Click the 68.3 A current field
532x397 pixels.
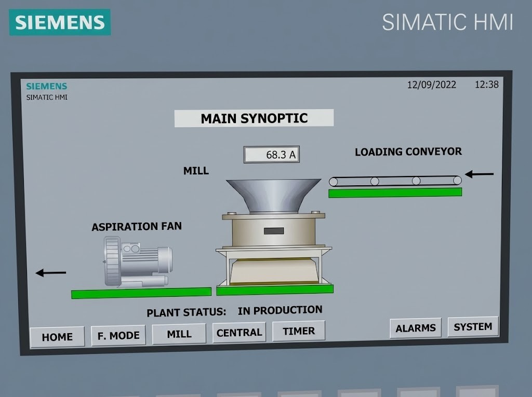tap(272, 155)
